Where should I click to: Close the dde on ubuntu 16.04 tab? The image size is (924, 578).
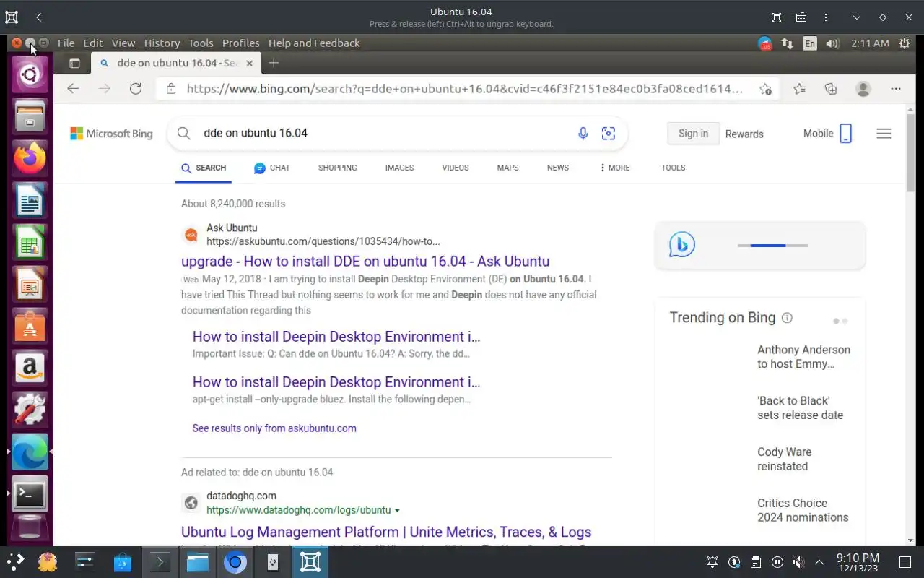coord(250,64)
